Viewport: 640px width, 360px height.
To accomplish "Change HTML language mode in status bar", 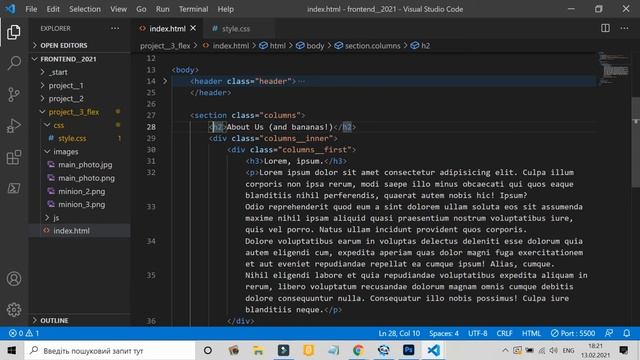I will (531, 333).
